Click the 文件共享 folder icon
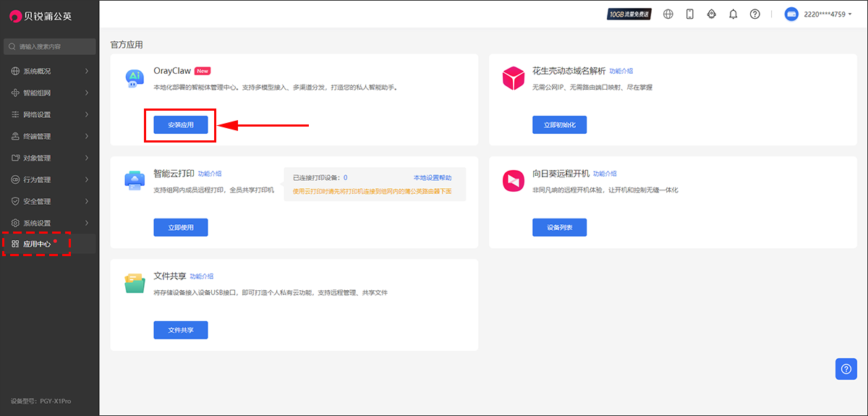This screenshot has width=868, height=416. pyautogui.click(x=135, y=284)
